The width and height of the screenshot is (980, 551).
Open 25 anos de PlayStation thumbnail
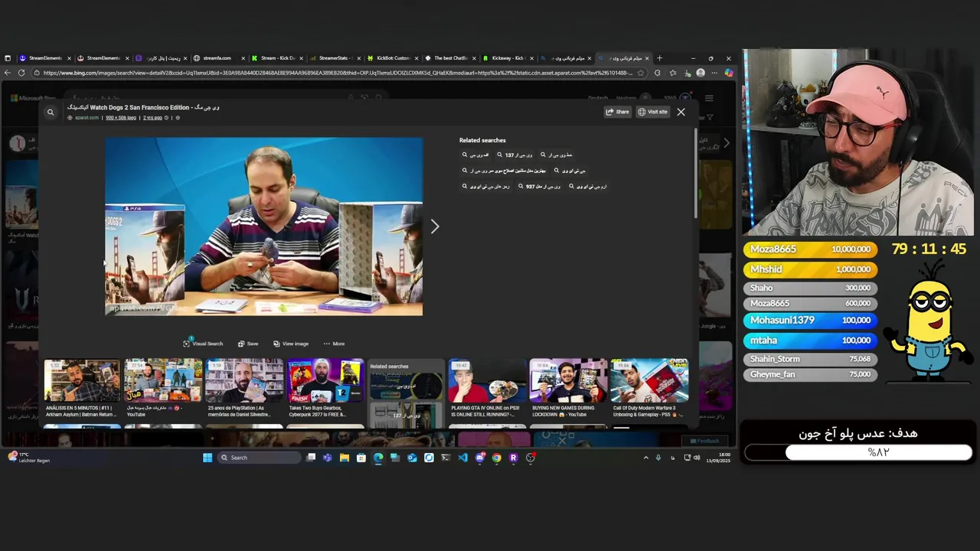(x=244, y=381)
